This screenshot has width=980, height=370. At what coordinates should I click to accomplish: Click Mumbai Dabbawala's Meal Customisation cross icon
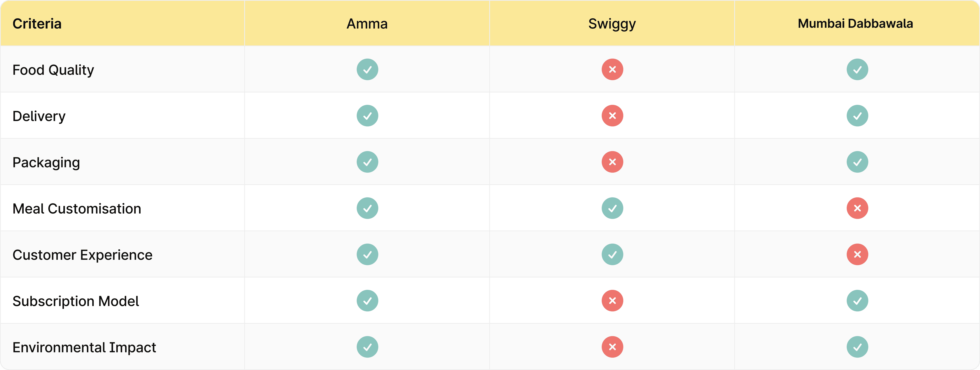pyautogui.click(x=857, y=208)
